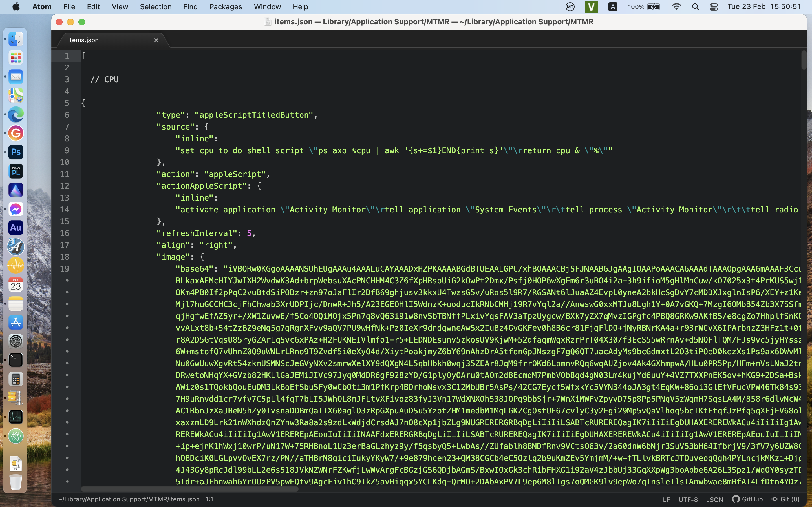This screenshot has height=507, width=812.
Task: Open the JSON grammar selector
Action: [x=715, y=499]
